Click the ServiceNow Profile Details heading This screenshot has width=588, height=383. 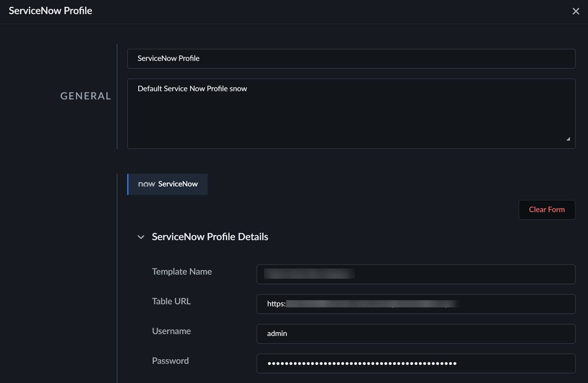coord(210,237)
